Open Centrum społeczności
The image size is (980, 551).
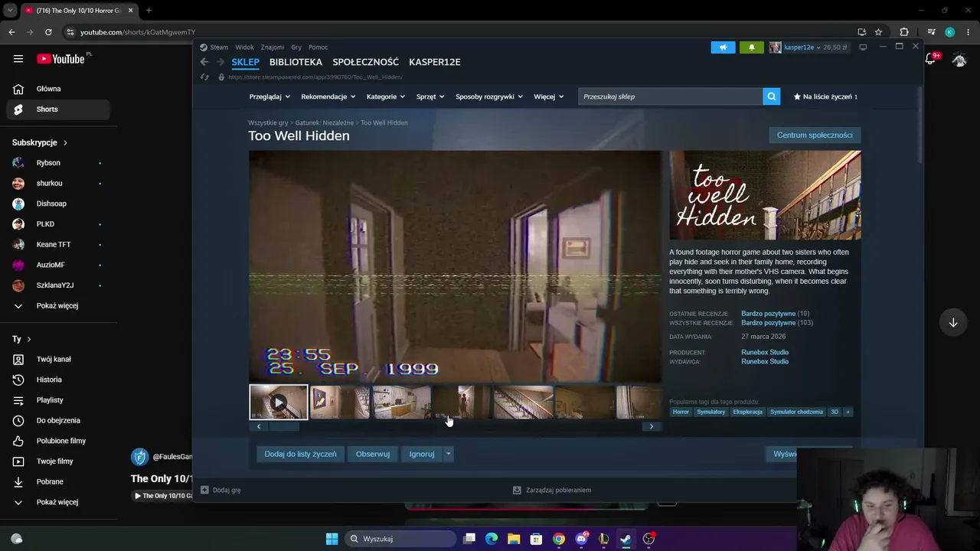(x=815, y=135)
